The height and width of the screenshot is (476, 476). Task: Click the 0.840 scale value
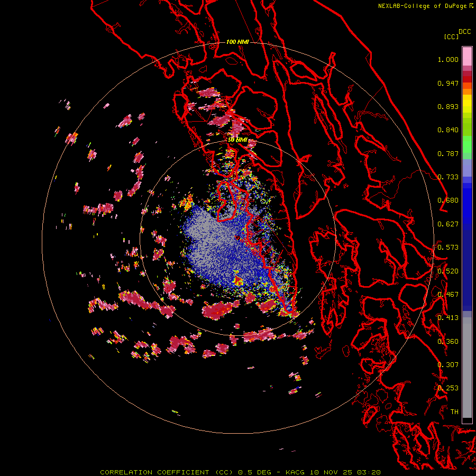448,130
